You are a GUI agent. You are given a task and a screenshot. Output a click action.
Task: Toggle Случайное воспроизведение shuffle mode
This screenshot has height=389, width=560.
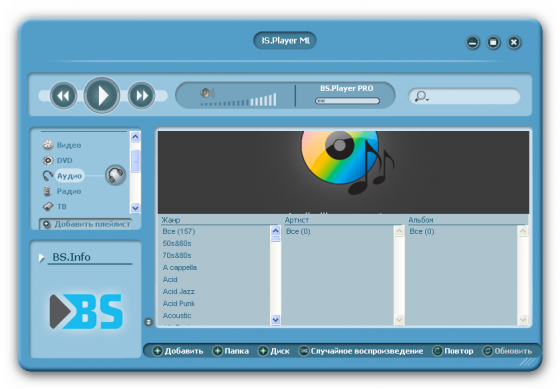361,351
